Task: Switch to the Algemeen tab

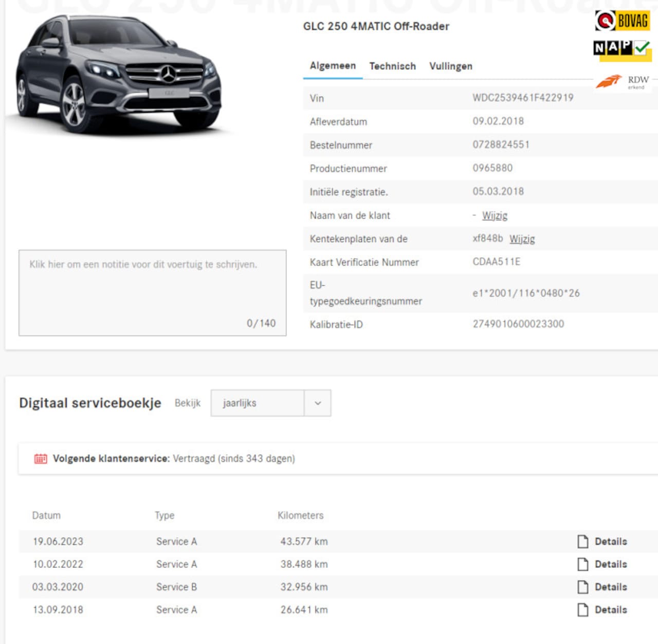Action: pyautogui.click(x=333, y=66)
